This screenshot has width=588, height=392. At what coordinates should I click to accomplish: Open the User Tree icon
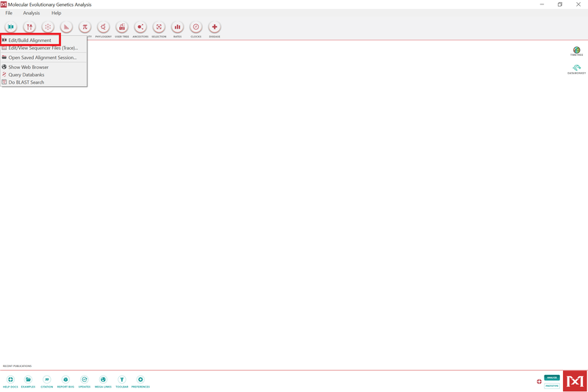[122, 27]
